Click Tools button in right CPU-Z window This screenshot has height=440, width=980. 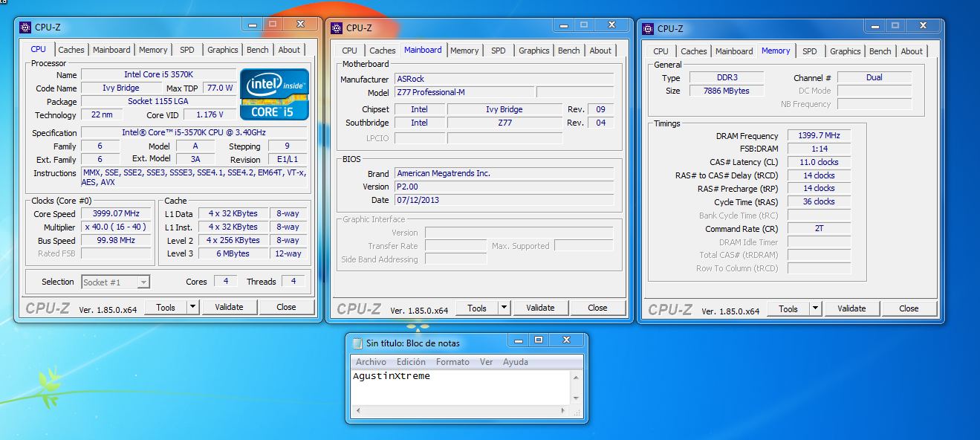pyautogui.click(x=788, y=308)
